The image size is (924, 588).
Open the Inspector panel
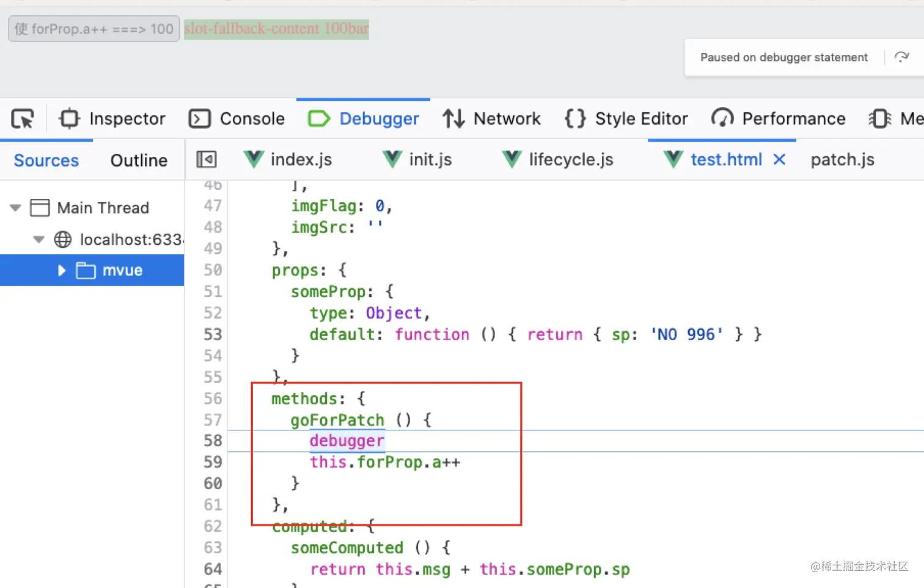[x=112, y=118]
